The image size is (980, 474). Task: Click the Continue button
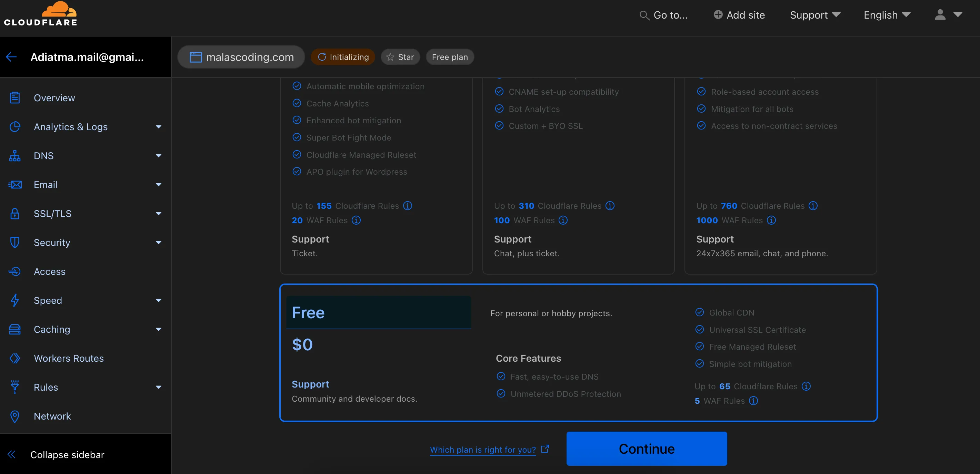(646, 449)
